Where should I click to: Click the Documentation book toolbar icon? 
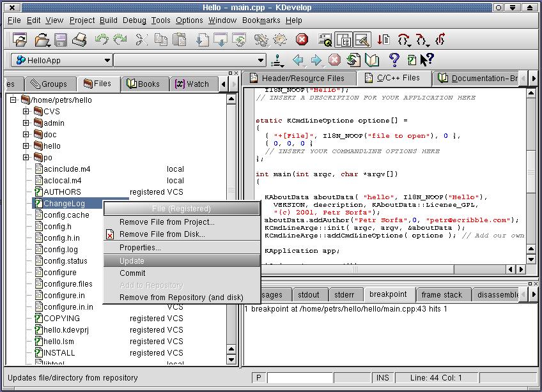tap(372, 61)
